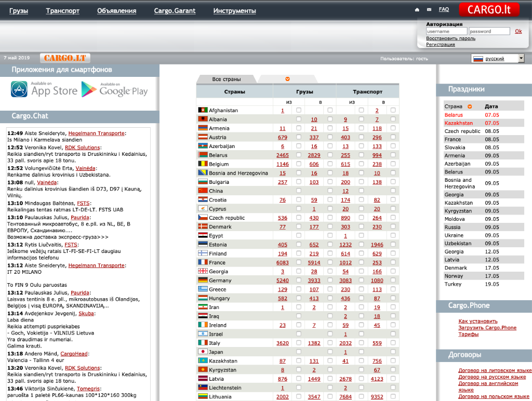
Task: Click the Finland flag icon
Action: click(x=203, y=253)
